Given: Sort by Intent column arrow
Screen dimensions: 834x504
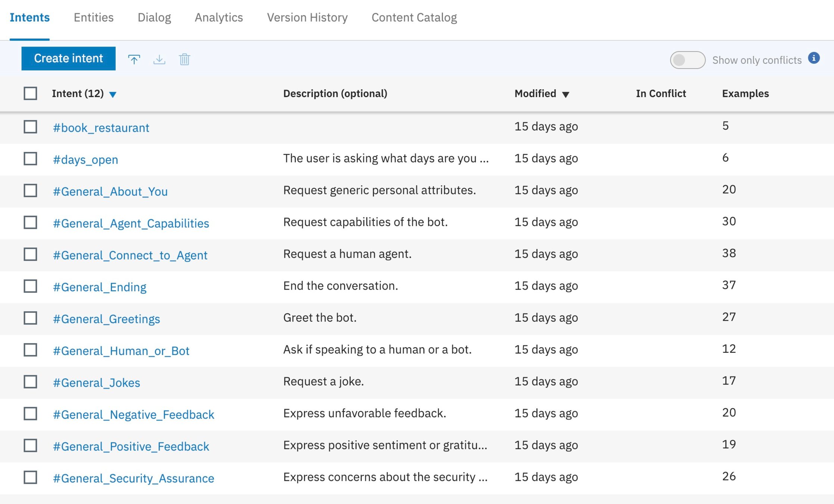Looking at the screenshot, I should [113, 94].
